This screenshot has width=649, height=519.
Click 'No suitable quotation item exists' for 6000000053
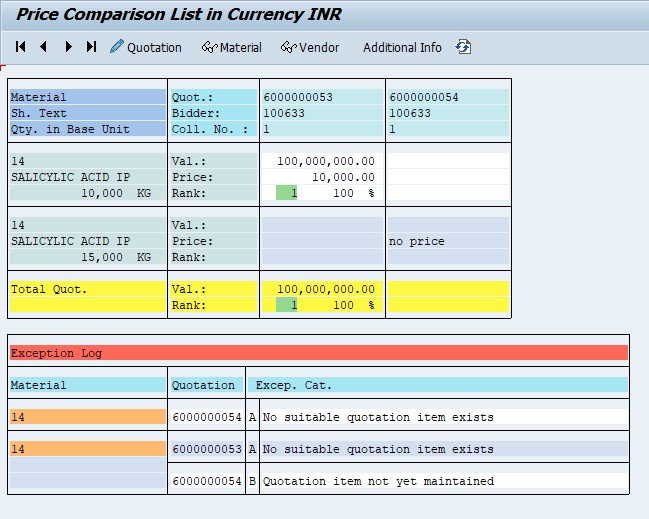(x=378, y=449)
